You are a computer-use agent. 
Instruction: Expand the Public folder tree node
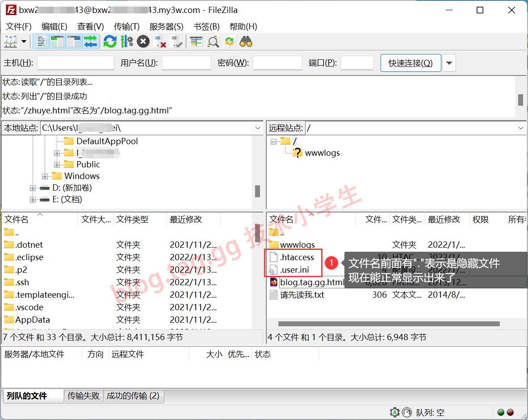point(57,165)
